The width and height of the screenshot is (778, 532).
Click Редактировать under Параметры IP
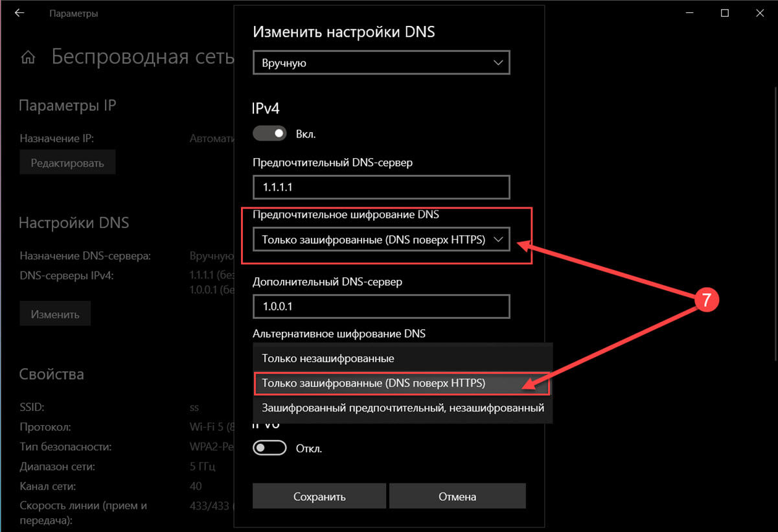67,163
